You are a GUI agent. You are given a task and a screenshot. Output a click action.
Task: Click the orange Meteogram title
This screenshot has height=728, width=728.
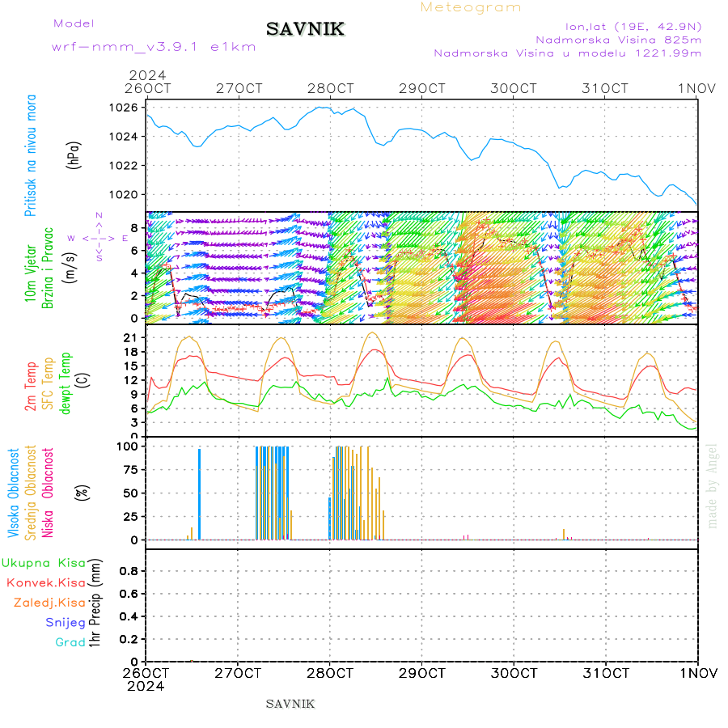coord(470,7)
